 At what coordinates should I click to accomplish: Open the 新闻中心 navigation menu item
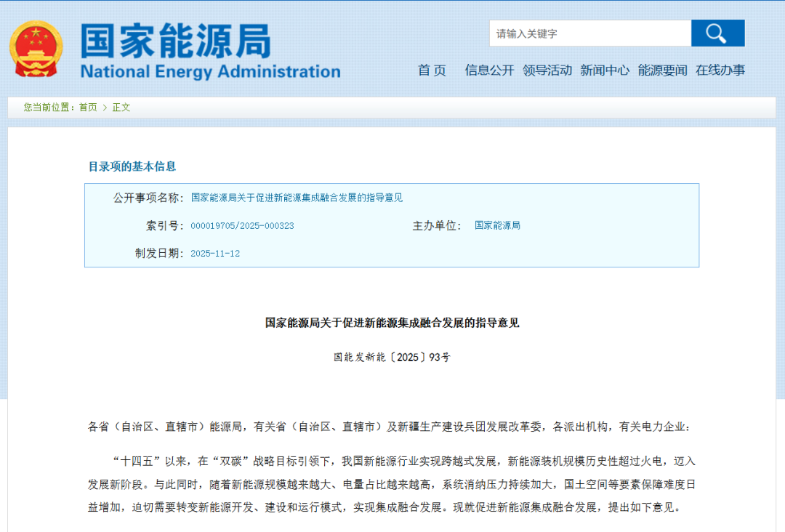pyautogui.click(x=604, y=71)
